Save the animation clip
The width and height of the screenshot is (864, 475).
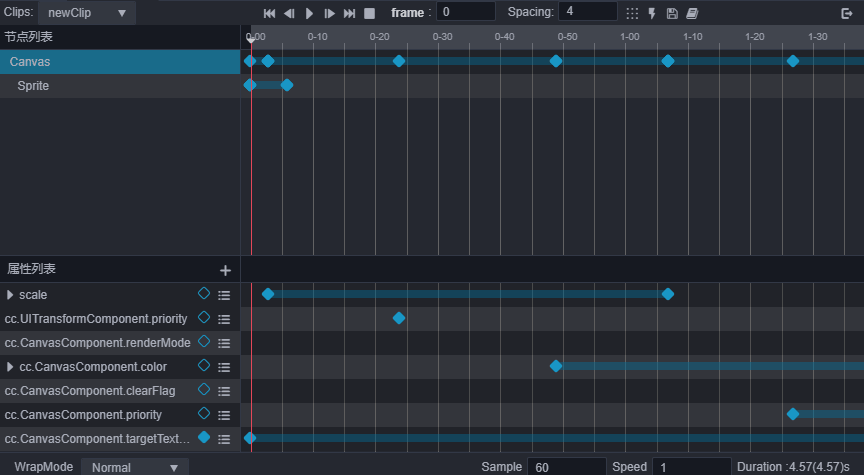[x=672, y=13]
